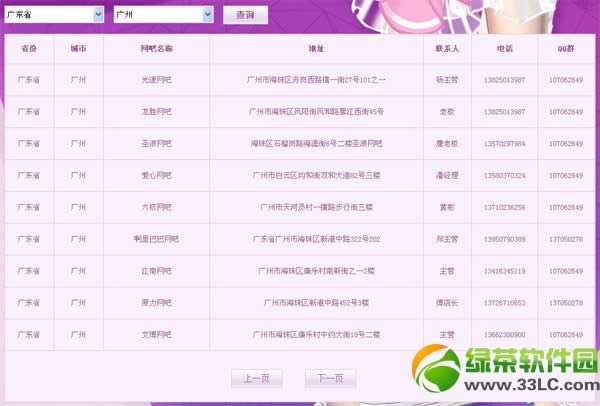Click the 查询 search button
The height and width of the screenshot is (406, 600).
point(245,15)
